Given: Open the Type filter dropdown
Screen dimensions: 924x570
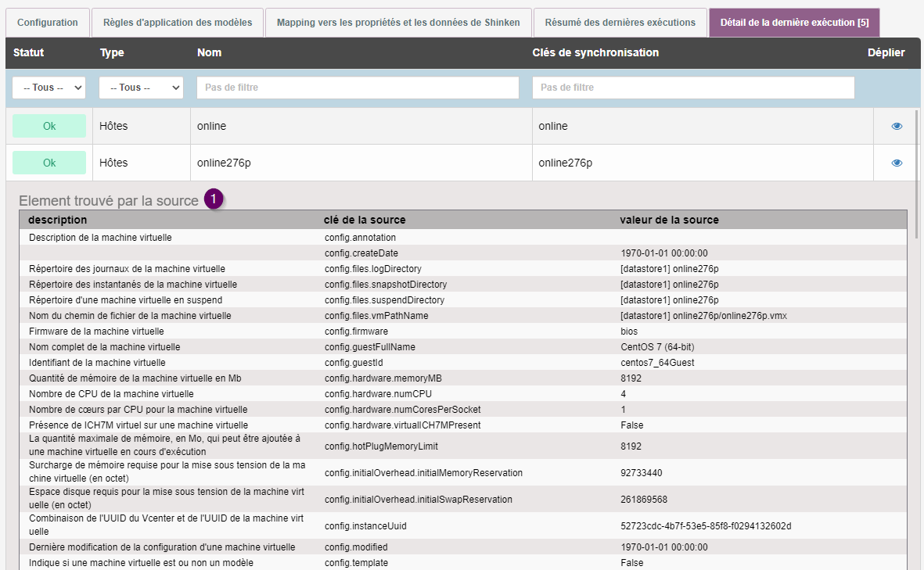Looking at the screenshot, I should pyautogui.click(x=141, y=88).
